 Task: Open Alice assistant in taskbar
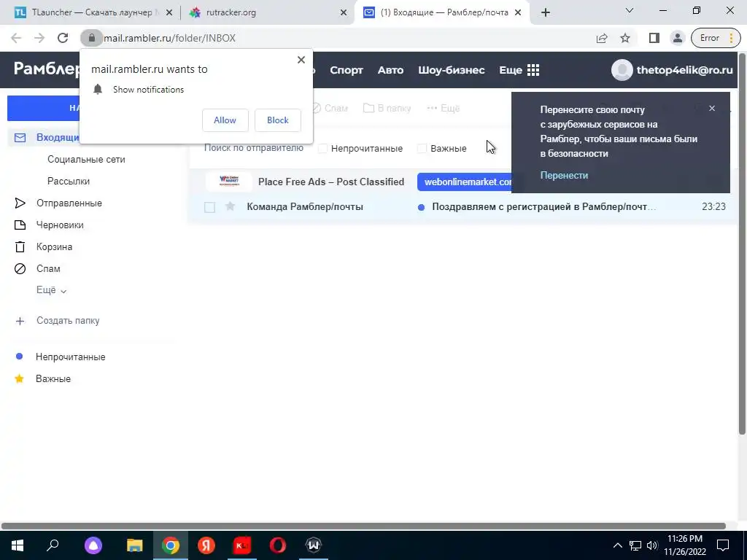point(93,545)
